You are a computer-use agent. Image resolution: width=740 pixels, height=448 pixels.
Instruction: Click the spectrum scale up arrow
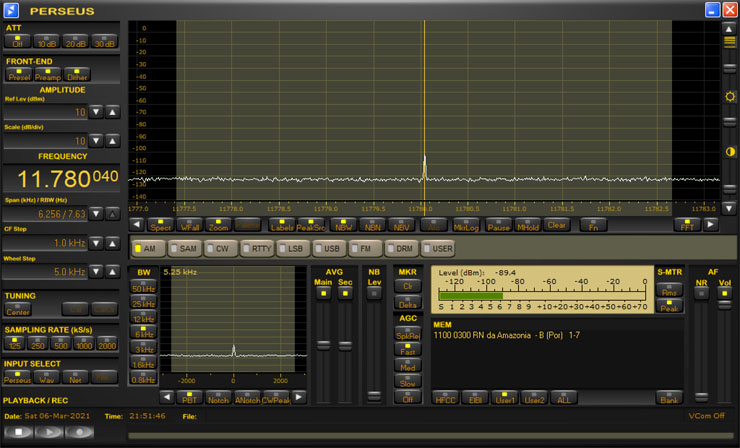(x=729, y=29)
